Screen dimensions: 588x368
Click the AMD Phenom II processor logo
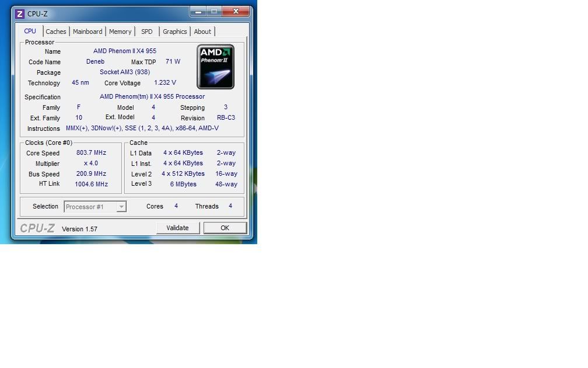point(215,67)
